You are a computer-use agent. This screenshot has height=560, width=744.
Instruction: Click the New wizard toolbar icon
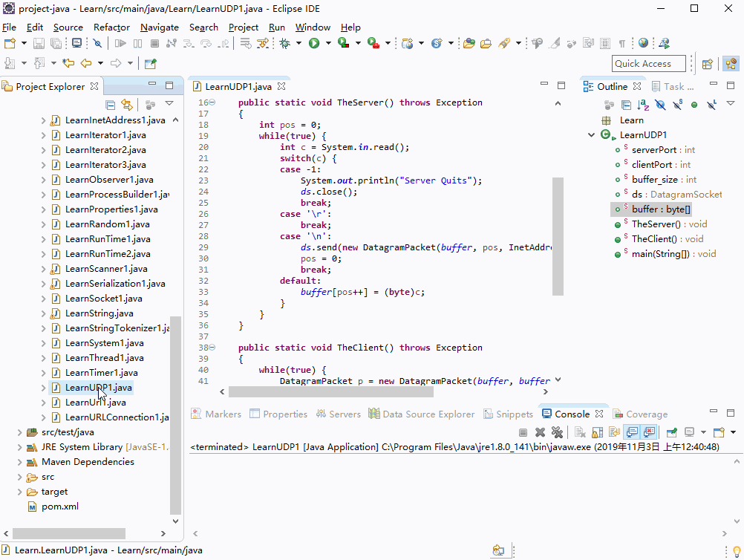[x=10, y=44]
